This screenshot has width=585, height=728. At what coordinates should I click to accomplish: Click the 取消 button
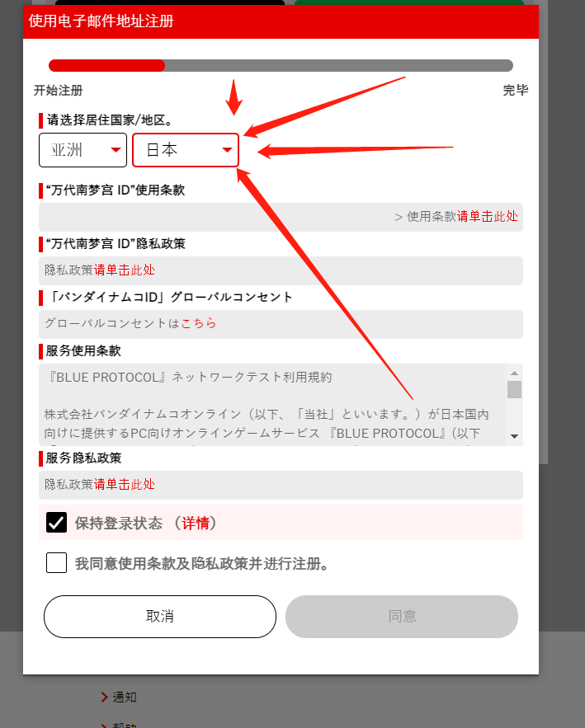coord(160,617)
